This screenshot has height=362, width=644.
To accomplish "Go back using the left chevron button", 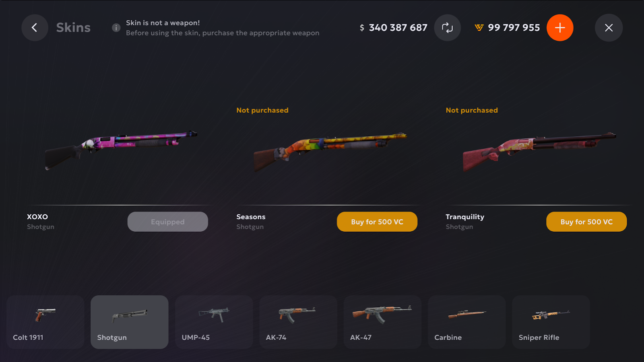I will 35,28.
